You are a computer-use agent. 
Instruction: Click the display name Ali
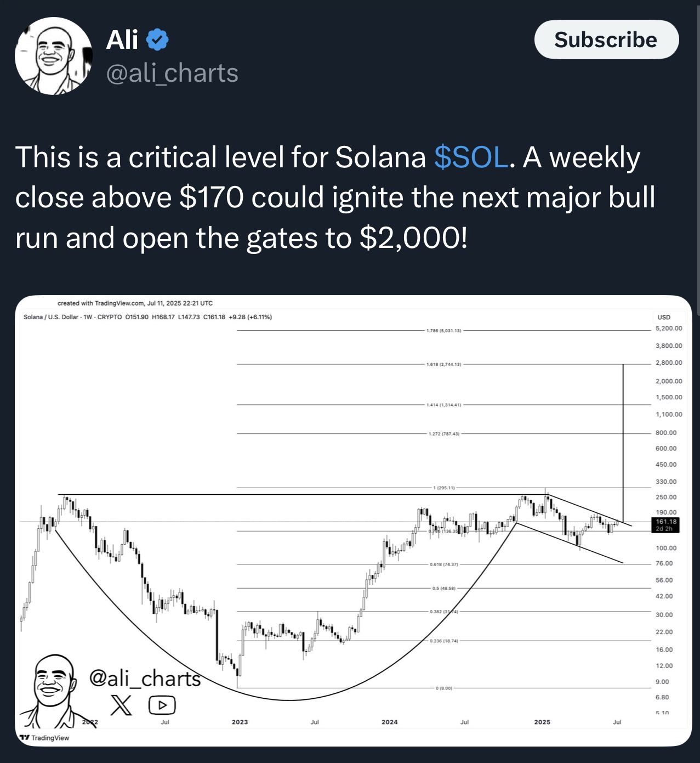pos(122,39)
